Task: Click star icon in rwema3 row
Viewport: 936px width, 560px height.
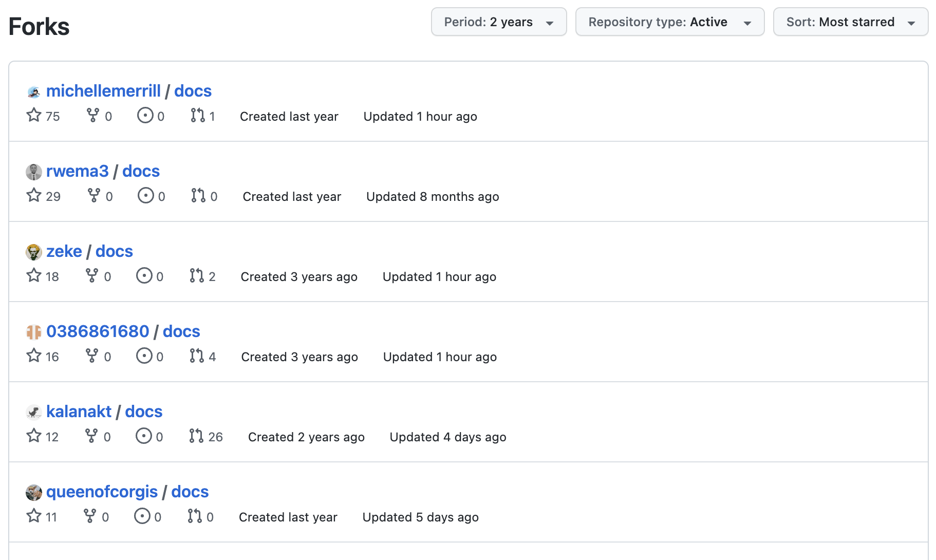Action: coord(34,195)
